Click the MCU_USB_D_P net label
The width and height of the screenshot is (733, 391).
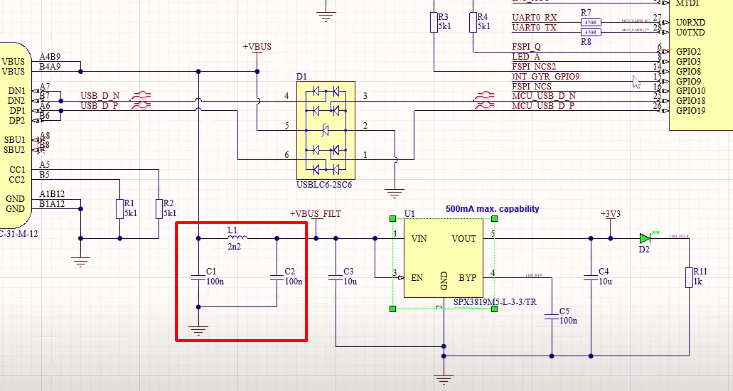[543, 106]
